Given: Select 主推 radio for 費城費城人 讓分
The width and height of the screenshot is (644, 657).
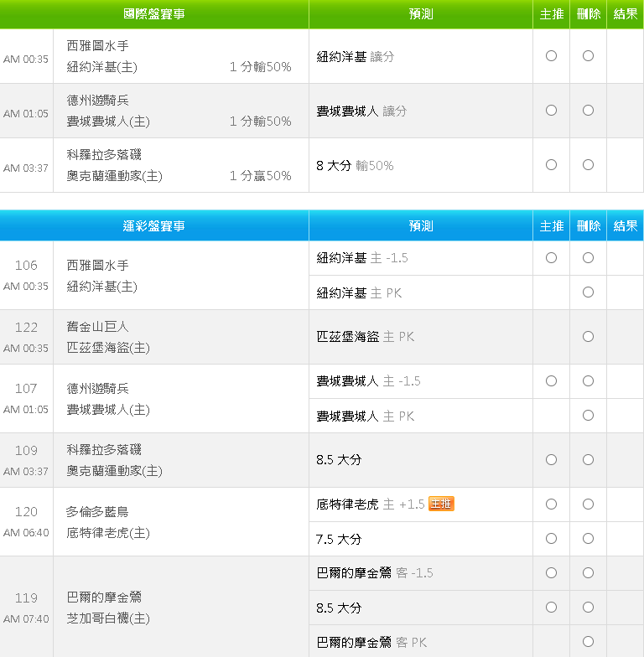Looking at the screenshot, I should 551,111.
